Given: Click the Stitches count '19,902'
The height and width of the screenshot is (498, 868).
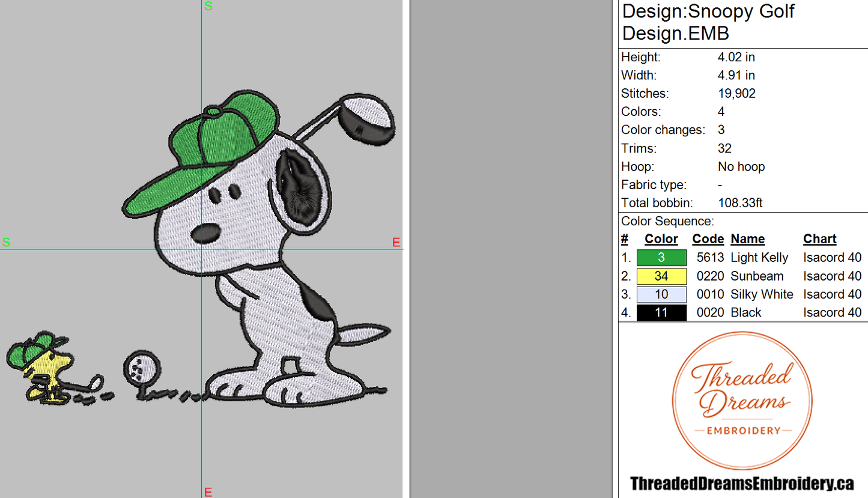Looking at the screenshot, I should (736, 94).
